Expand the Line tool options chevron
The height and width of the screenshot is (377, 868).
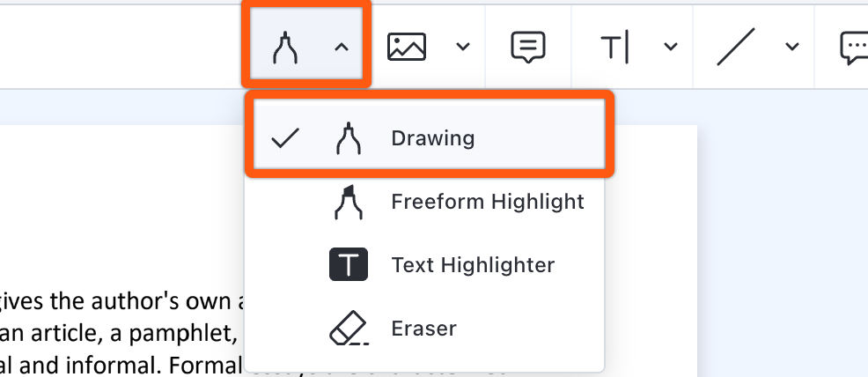point(792,47)
